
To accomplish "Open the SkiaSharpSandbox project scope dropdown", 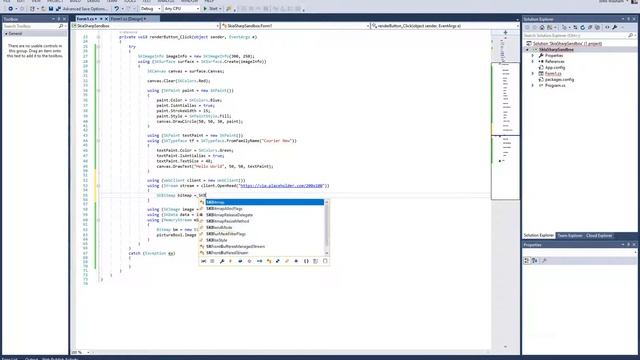I will pos(145,26).
